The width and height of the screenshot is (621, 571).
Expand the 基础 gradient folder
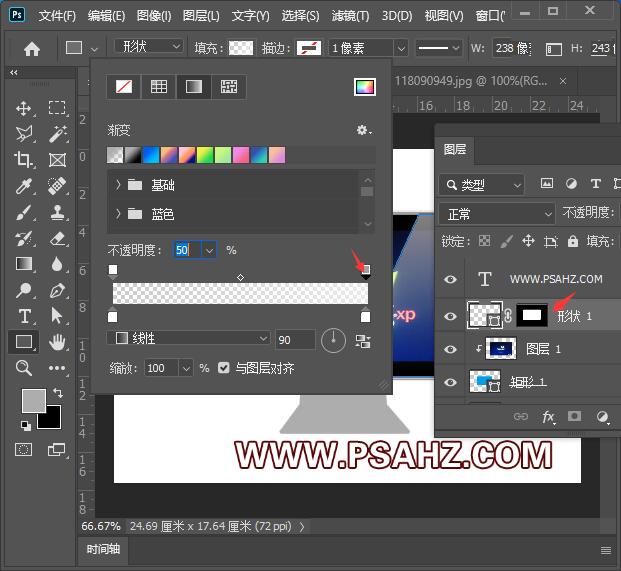pos(118,185)
